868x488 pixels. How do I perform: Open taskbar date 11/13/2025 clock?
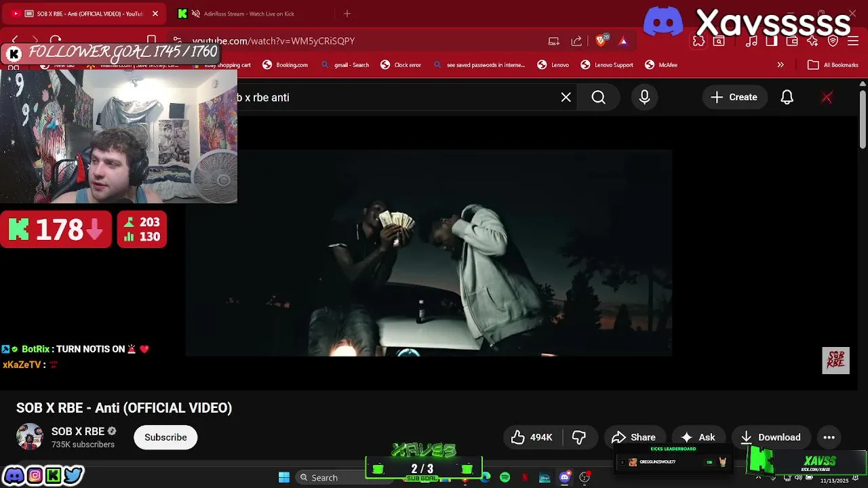pyautogui.click(x=834, y=481)
